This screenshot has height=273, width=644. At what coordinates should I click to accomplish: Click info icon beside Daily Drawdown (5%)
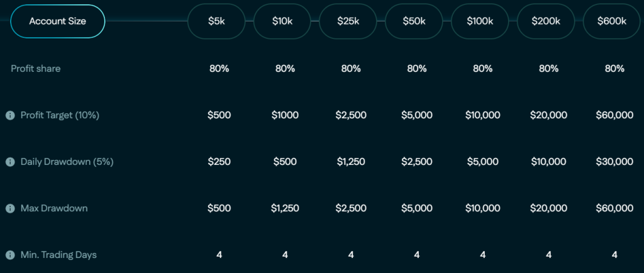(10, 162)
